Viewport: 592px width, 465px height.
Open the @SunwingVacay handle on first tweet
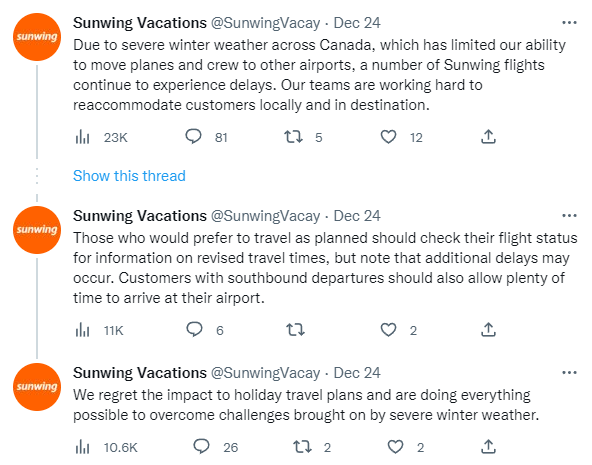(265, 23)
